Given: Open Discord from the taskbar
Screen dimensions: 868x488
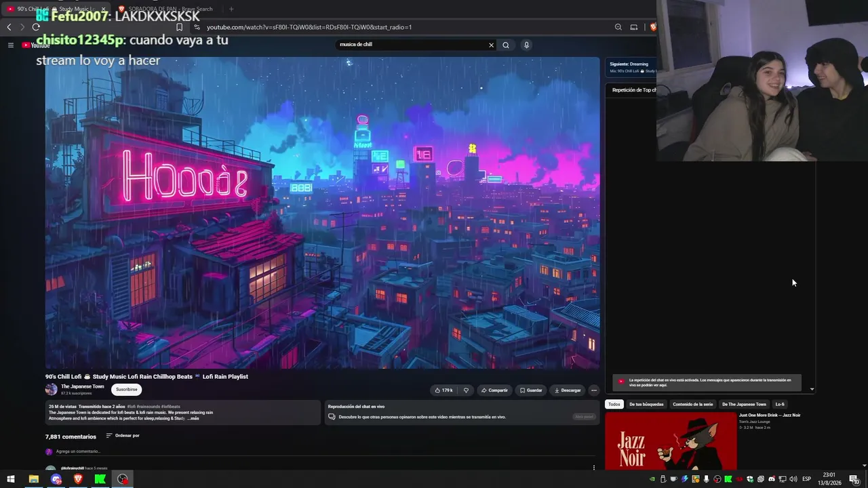Looking at the screenshot, I should point(56,479).
